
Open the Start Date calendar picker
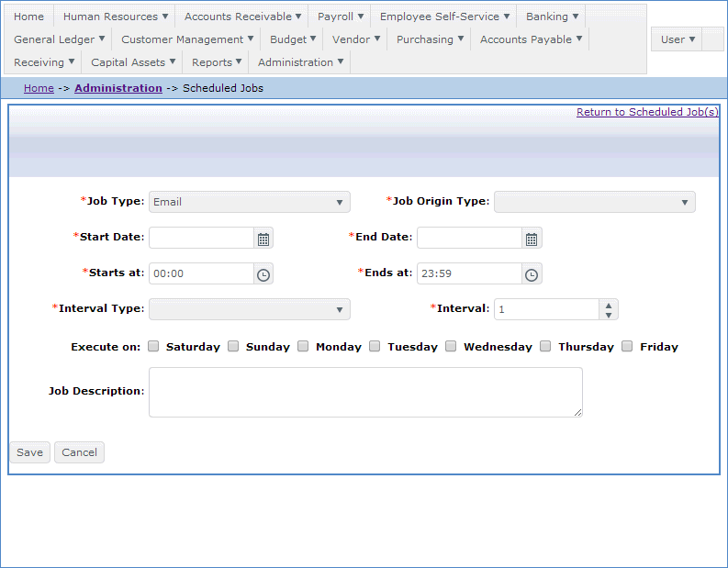[x=263, y=239]
